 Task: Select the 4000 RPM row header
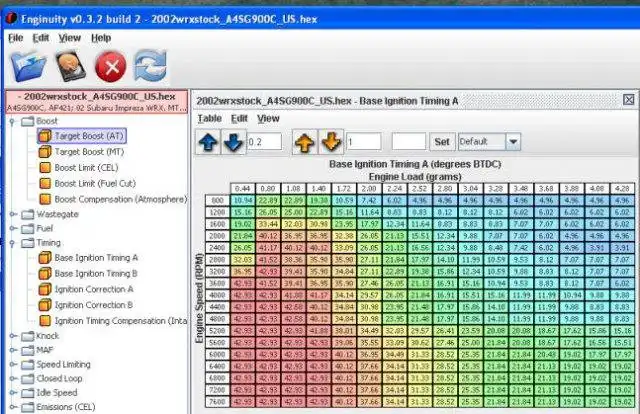[x=217, y=295]
